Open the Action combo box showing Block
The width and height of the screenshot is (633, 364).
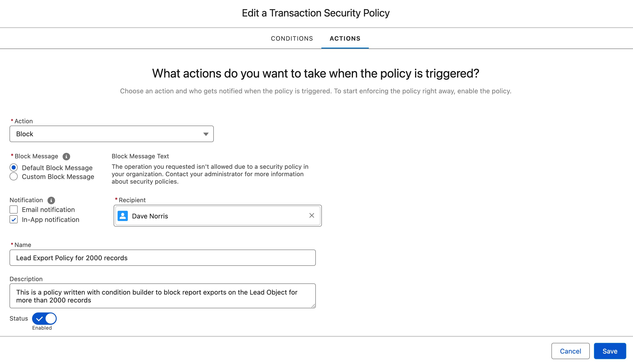(x=111, y=134)
